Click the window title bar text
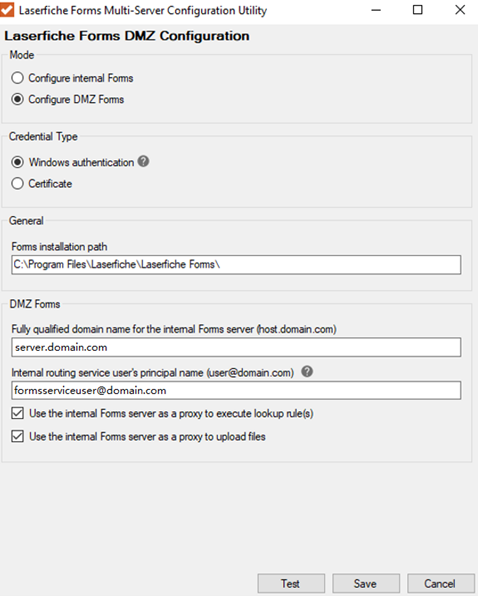 [x=143, y=10]
